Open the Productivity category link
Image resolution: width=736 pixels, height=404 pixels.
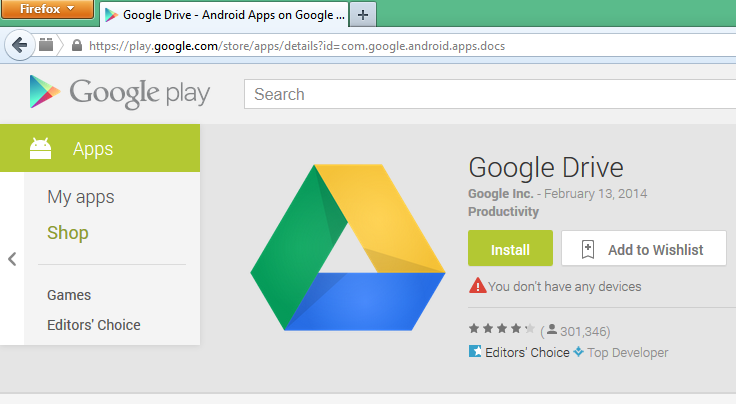503,212
